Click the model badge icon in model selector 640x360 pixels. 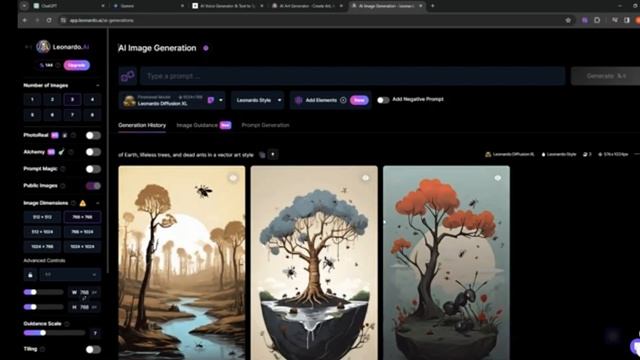coord(211,100)
